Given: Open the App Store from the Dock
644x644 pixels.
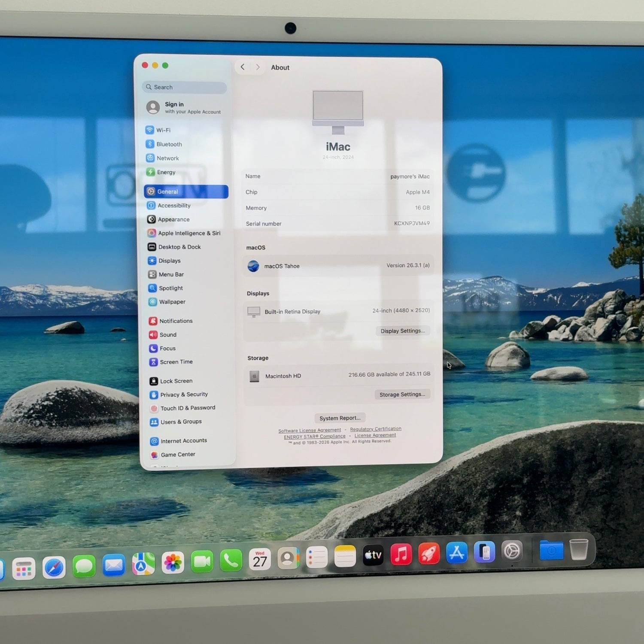Looking at the screenshot, I should pos(457,553).
